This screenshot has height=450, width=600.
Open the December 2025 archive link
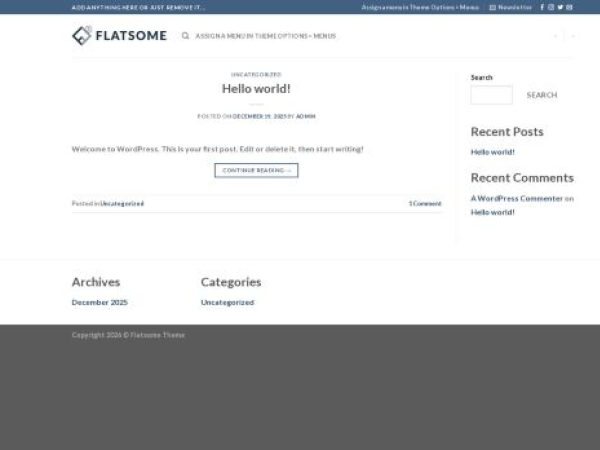tap(99, 302)
